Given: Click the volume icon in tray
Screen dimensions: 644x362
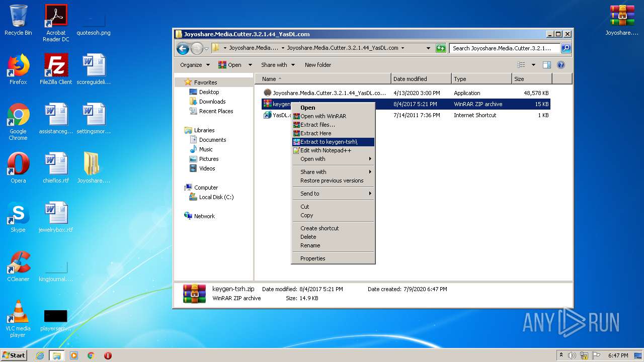Looking at the screenshot, I should click(x=572, y=355).
